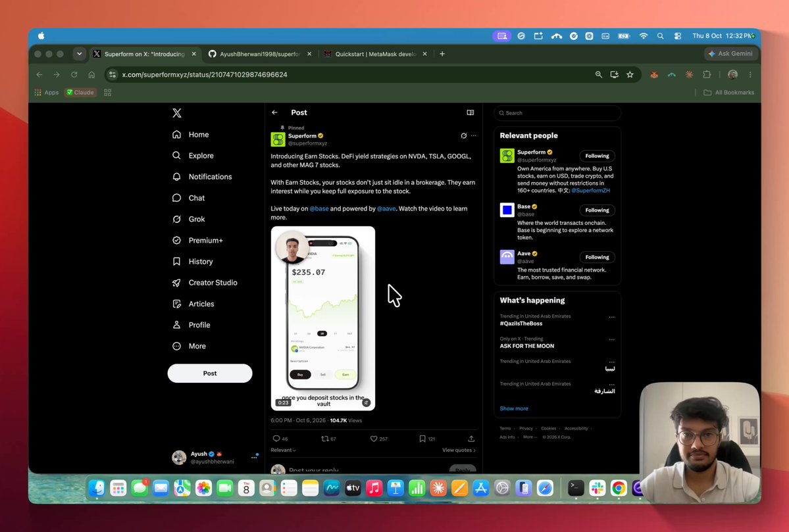Play the Earn Stocks video thumbnail
The image size is (789, 532).
click(x=323, y=318)
